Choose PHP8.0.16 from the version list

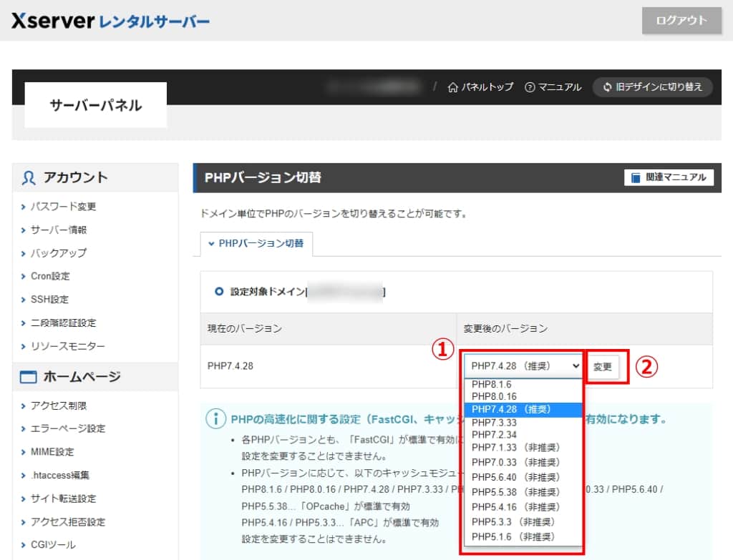click(x=523, y=396)
